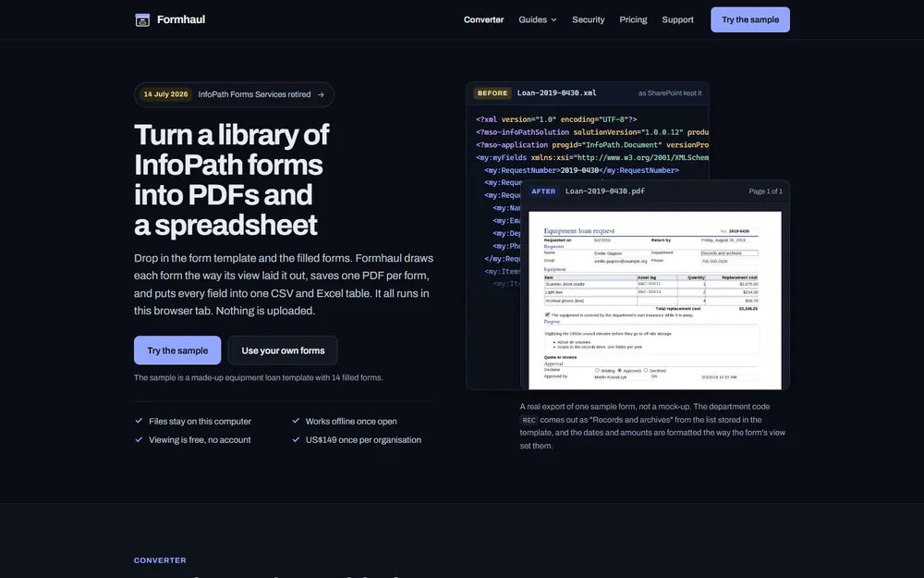This screenshot has height=578, width=924.
Task: Open the Pricing page
Action: click(x=633, y=19)
